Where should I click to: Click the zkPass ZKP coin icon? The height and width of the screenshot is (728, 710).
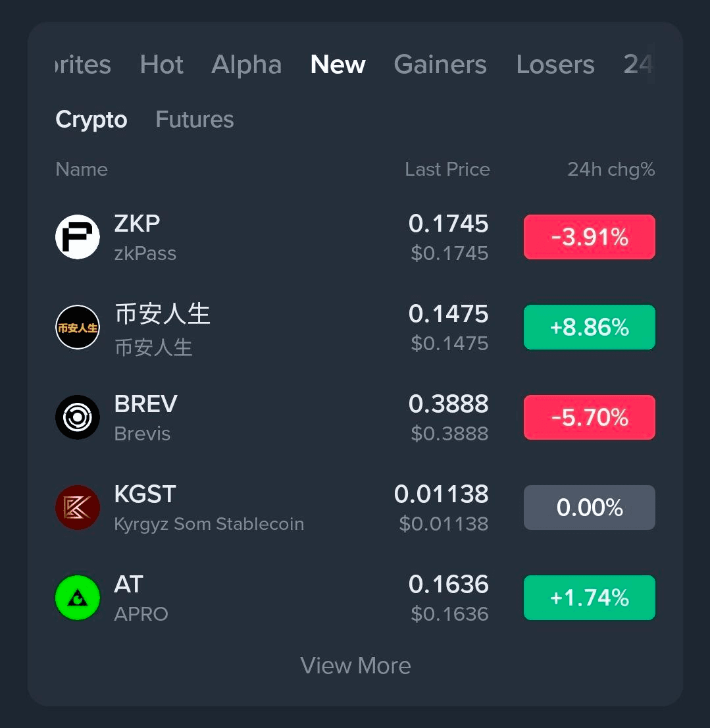tap(78, 237)
